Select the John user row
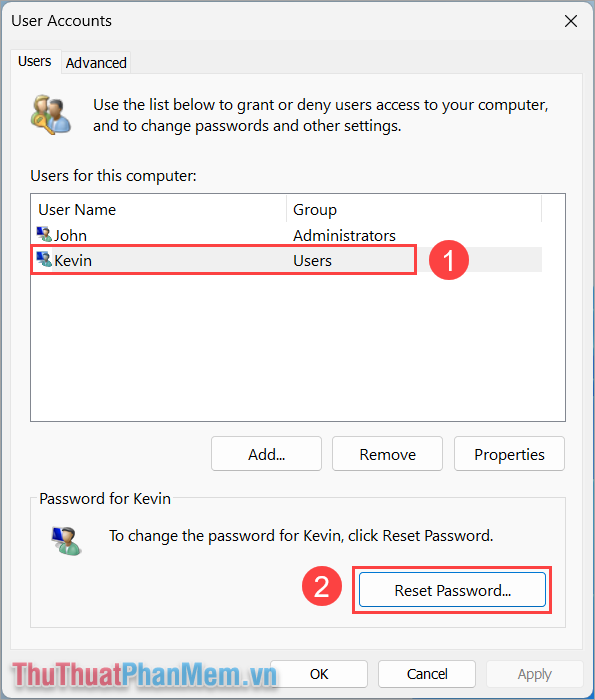This screenshot has height=700, width=595. click(x=287, y=235)
